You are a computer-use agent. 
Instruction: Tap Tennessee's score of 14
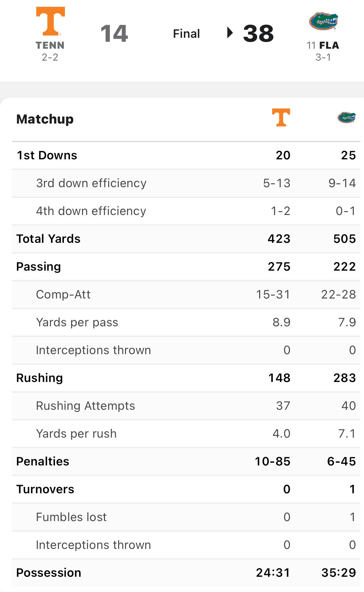(x=114, y=33)
